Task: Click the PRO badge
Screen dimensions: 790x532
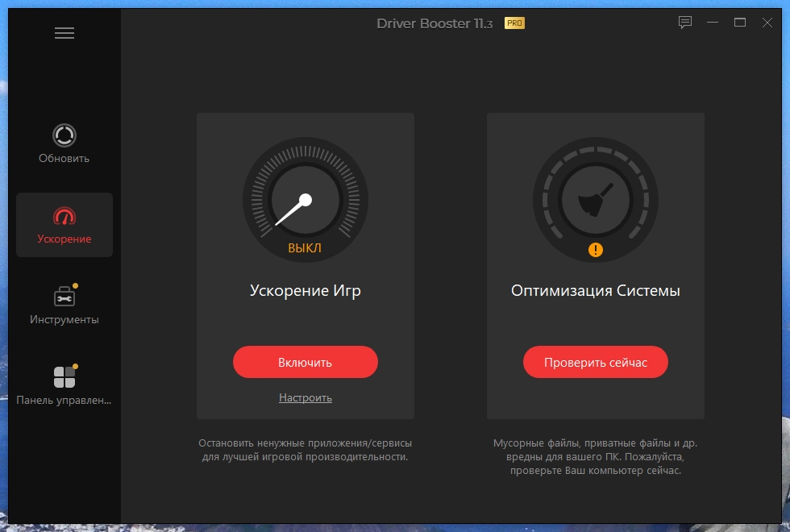Action: coord(514,23)
